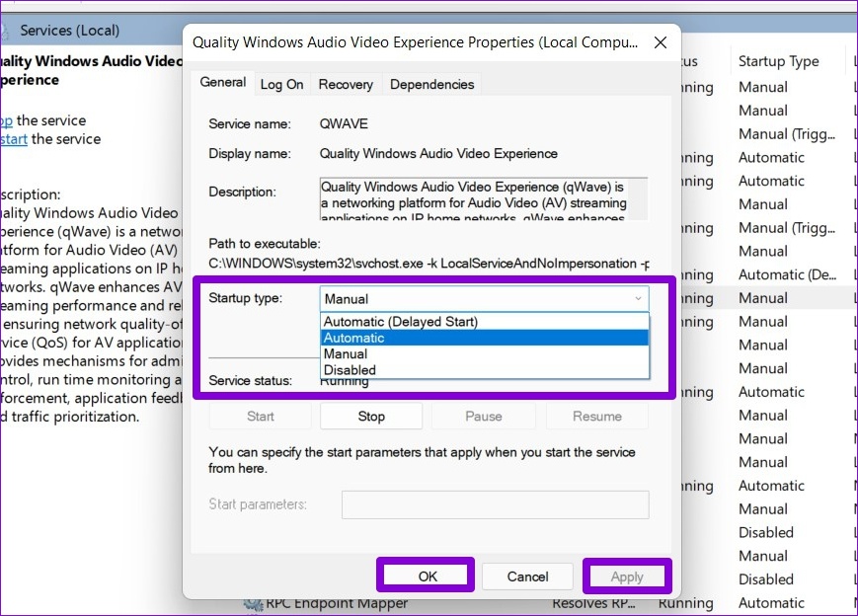858x616 pixels.
Task: Click the gear icon beside RPC Endpoint Mapper
Action: (x=254, y=604)
